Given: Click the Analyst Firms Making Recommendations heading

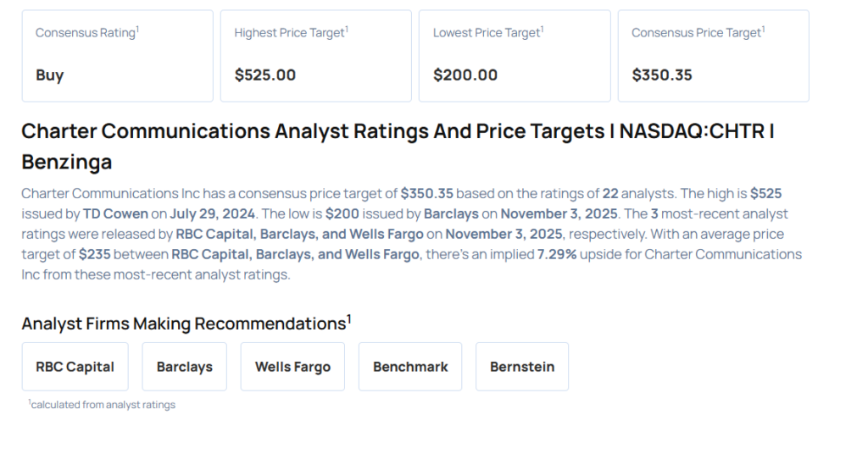Looking at the screenshot, I should (x=183, y=324).
